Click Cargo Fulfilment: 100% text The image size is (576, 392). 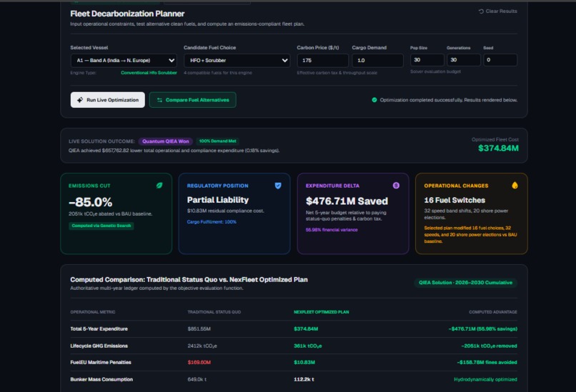tap(212, 221)
